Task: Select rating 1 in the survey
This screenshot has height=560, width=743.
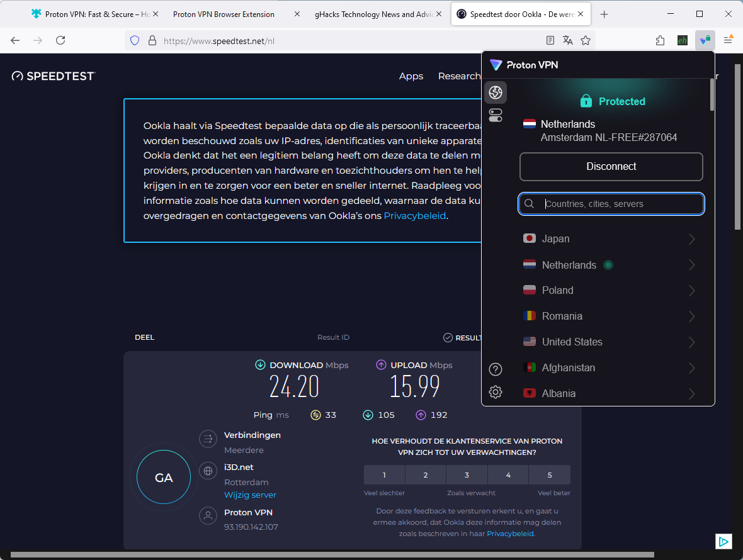Action: (x=384, y=475)
